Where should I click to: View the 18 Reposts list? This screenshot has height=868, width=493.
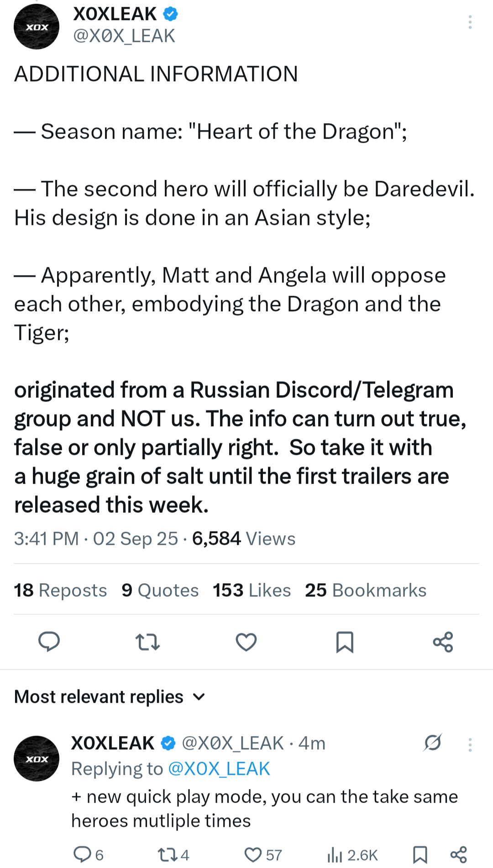(60, 590)
